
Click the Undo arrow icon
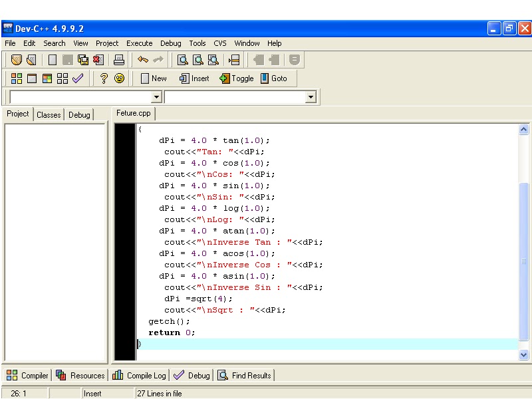coord(143,60)
